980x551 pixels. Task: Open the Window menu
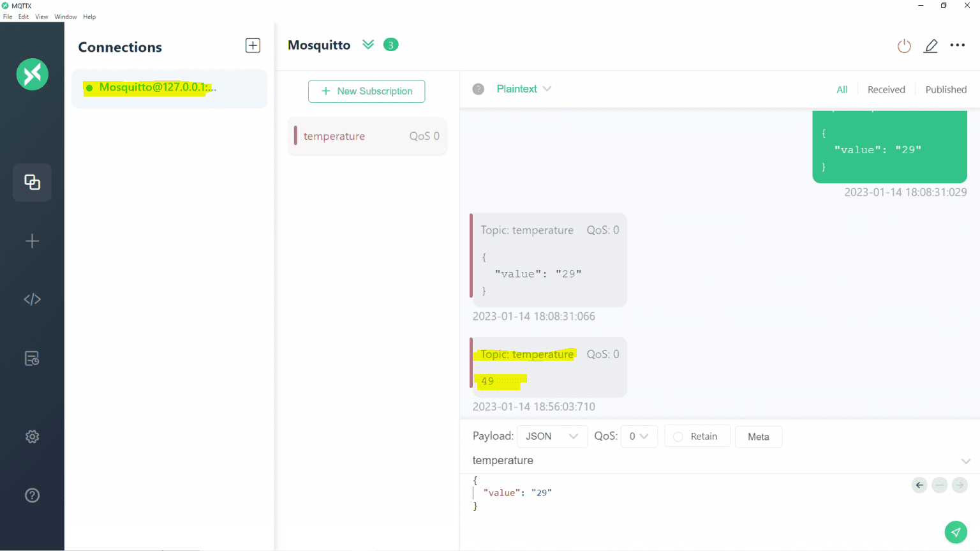(65, 17)
